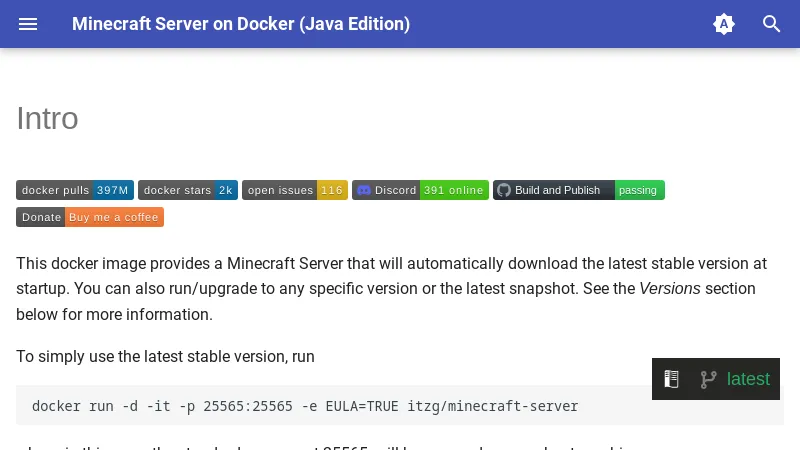Click the Intro heading
This screenshot has width=800, height=450.
47,118
